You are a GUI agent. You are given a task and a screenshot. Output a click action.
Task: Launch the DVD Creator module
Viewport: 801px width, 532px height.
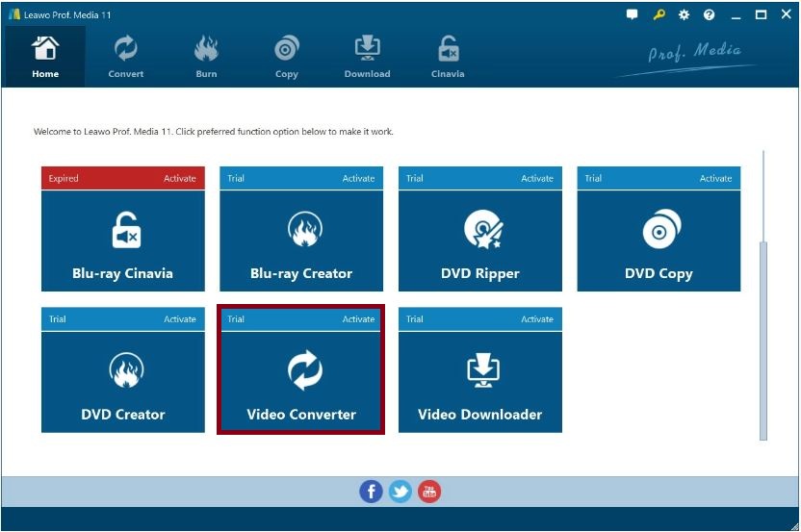point(122,381)
